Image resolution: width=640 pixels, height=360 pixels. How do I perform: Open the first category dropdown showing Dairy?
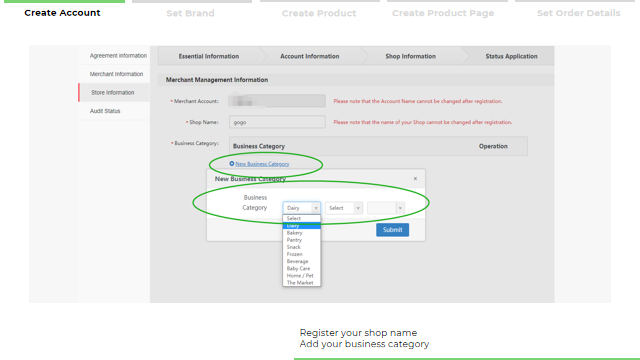click(302, 208)
